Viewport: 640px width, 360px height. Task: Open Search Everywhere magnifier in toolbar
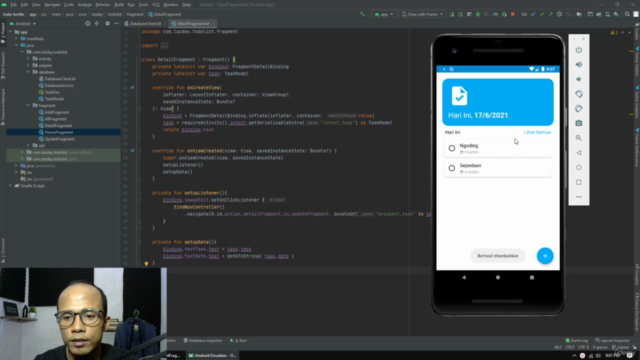pyautogui.click(x=627, y=14)
